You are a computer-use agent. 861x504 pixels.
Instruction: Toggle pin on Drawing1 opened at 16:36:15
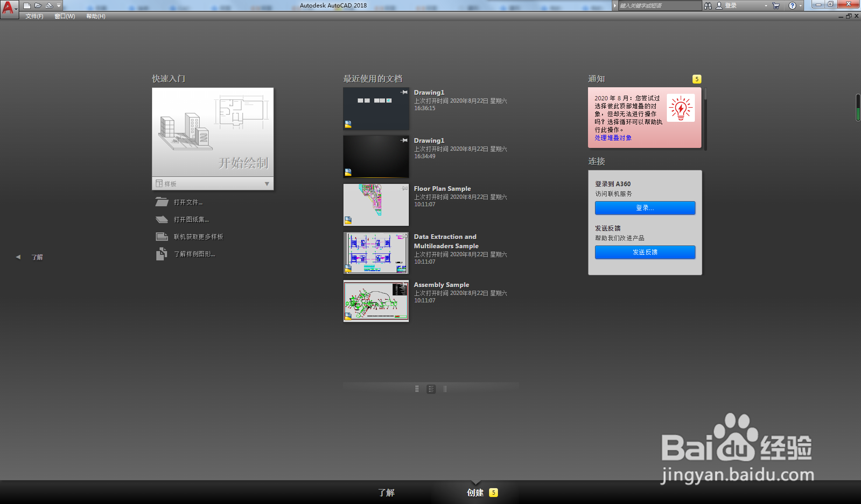[404, 92]
